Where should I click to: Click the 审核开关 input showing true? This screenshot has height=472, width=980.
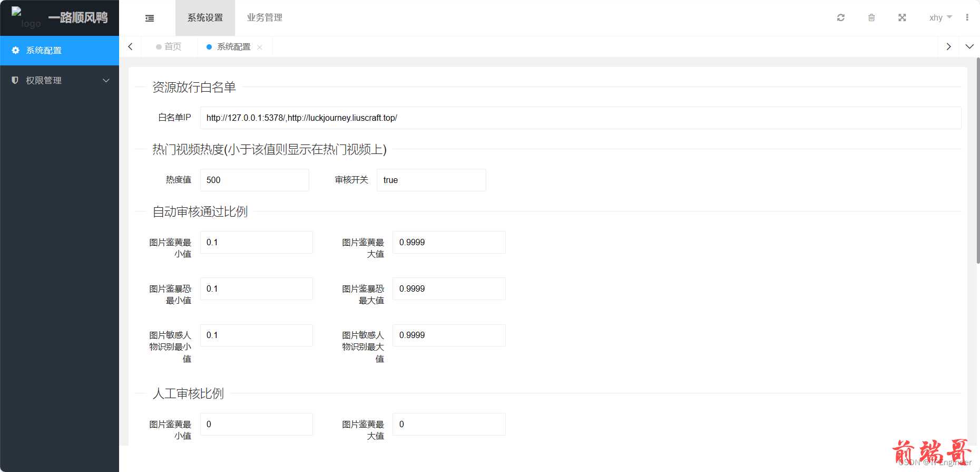432,180
